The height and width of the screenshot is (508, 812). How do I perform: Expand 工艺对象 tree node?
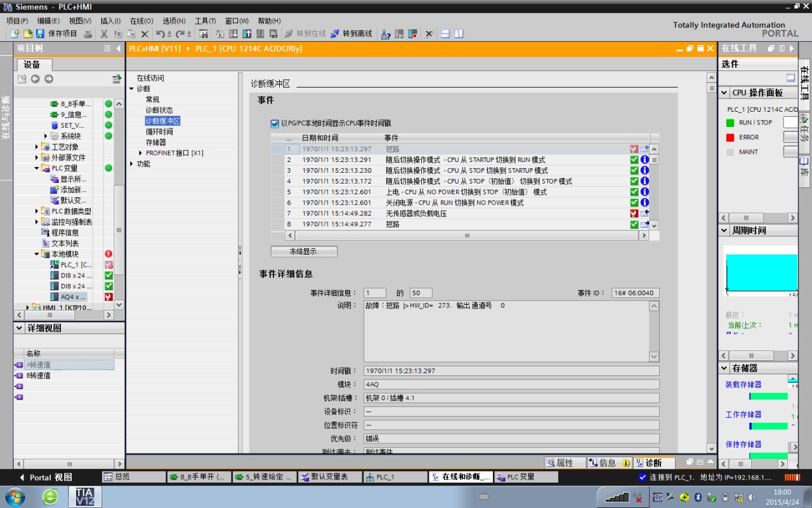click(37, 147)
